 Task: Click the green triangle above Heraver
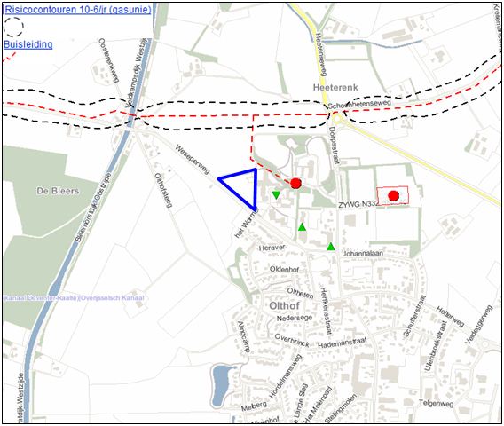302,227
